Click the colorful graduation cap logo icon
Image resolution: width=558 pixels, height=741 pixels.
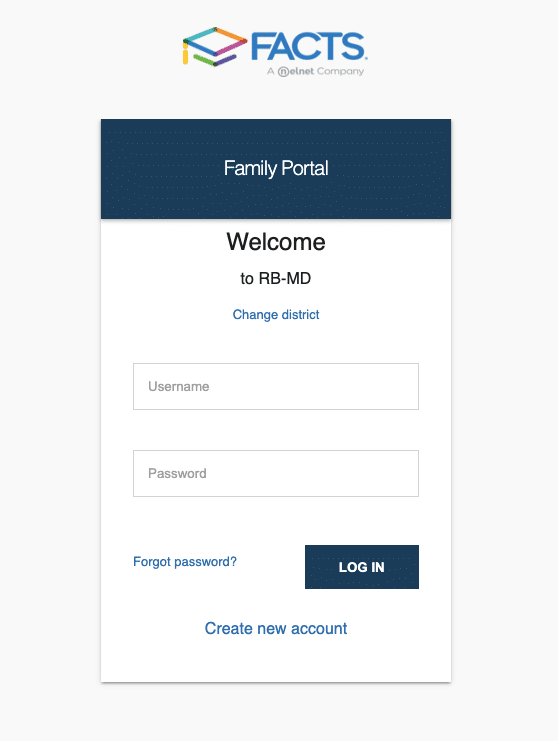[x=215, y=46]
